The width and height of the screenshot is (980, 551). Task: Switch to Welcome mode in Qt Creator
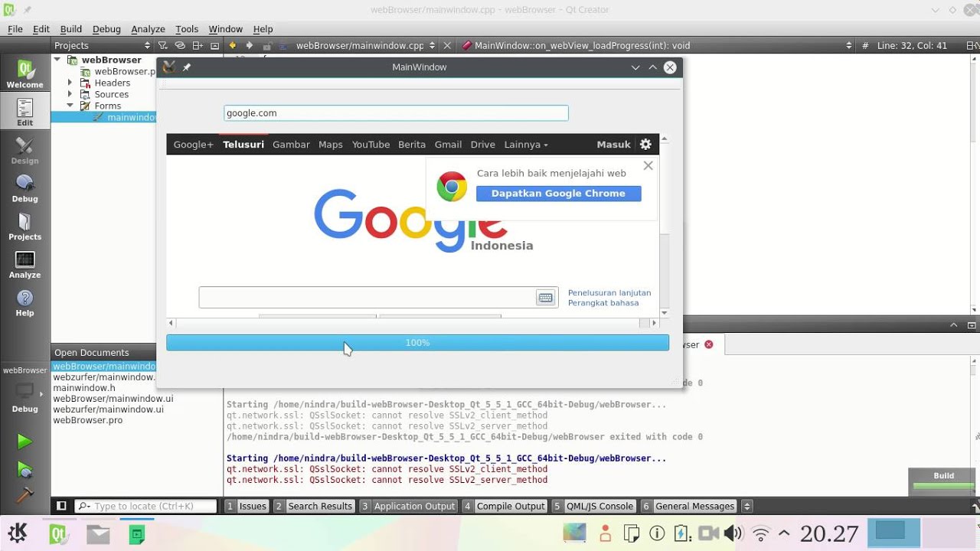coord(24,75)
